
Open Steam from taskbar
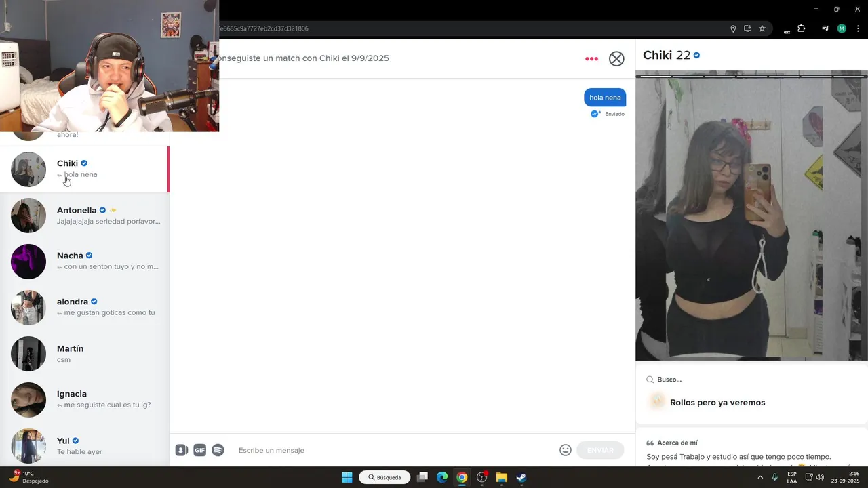coord(521,477)
